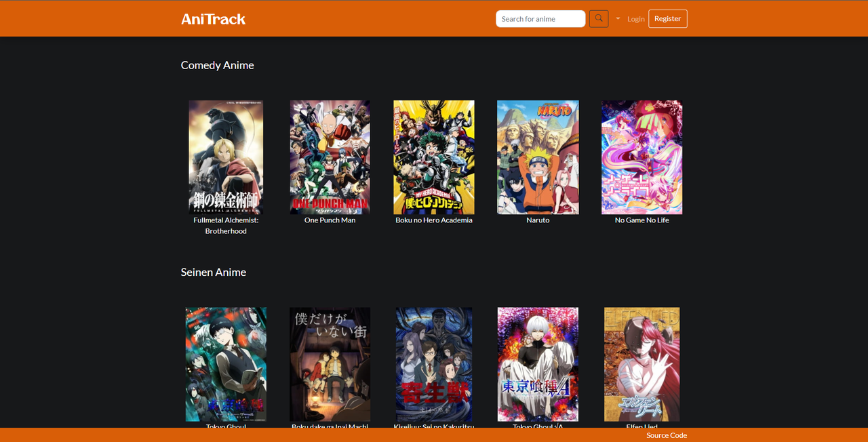Click the Seinen Anime heading

pos(214,272)
